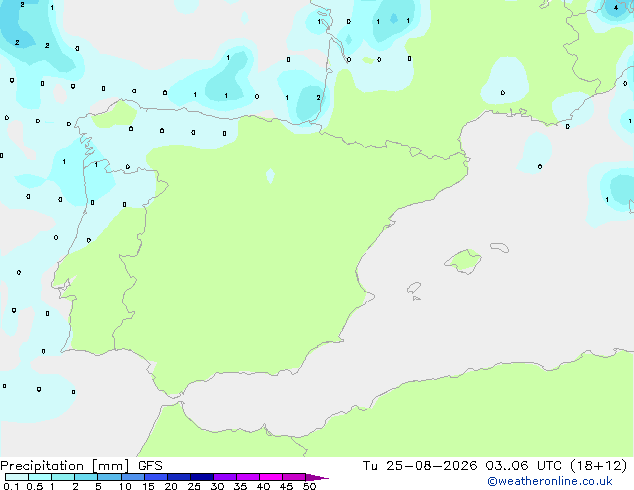Click the 'Precipitation [mm]' title text
The image size is (634, 490).
tap(65, 466)
